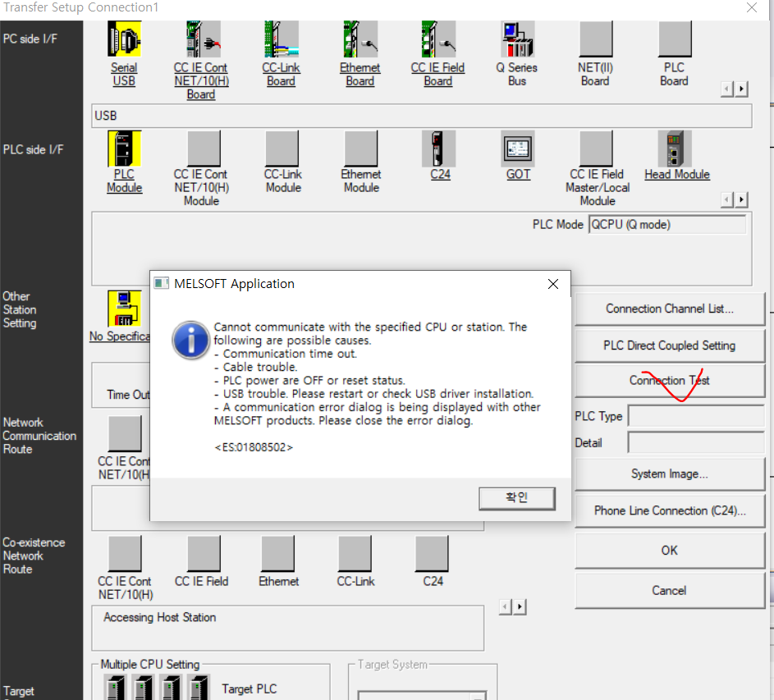
Task: Close the Transfer Setup Connection1 window
Action: (751, 7)
